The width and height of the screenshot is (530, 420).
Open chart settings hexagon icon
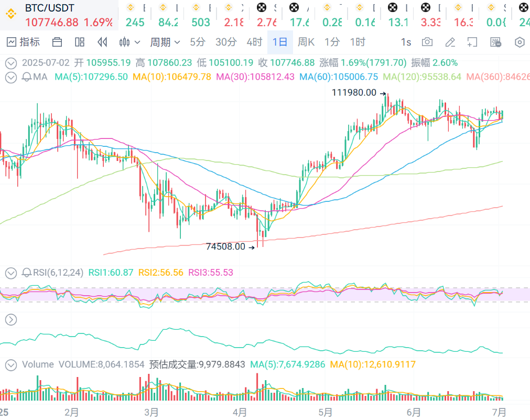click(520, 42)
